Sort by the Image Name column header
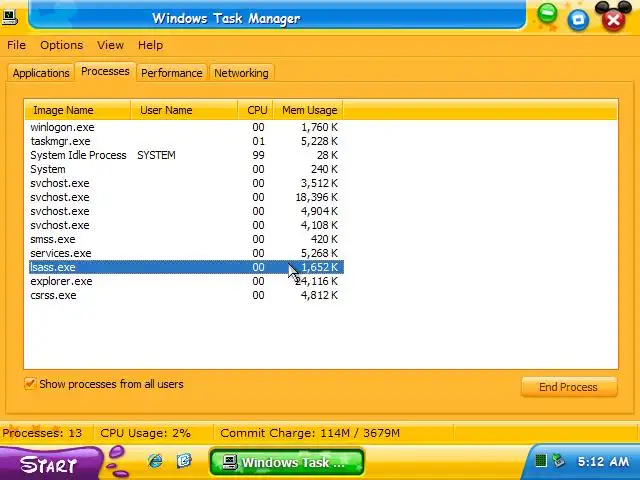Screen dimensions: 640x480 [x=78, y=110]
